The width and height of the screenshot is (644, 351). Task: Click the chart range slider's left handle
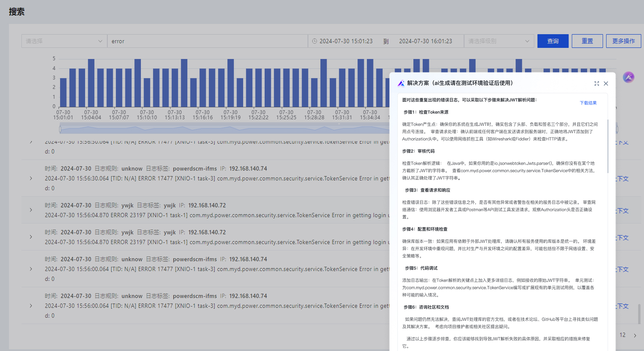click(x=60, y=129)
